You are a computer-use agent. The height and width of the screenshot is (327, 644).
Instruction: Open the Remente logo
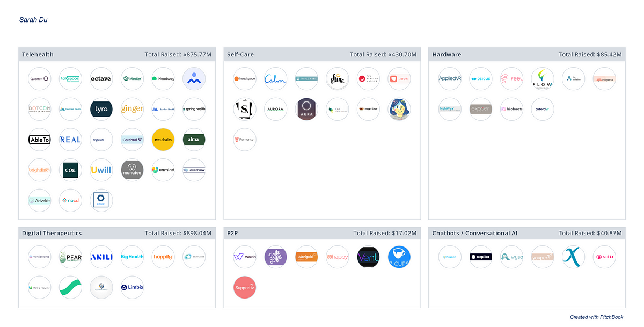[245, 140]
